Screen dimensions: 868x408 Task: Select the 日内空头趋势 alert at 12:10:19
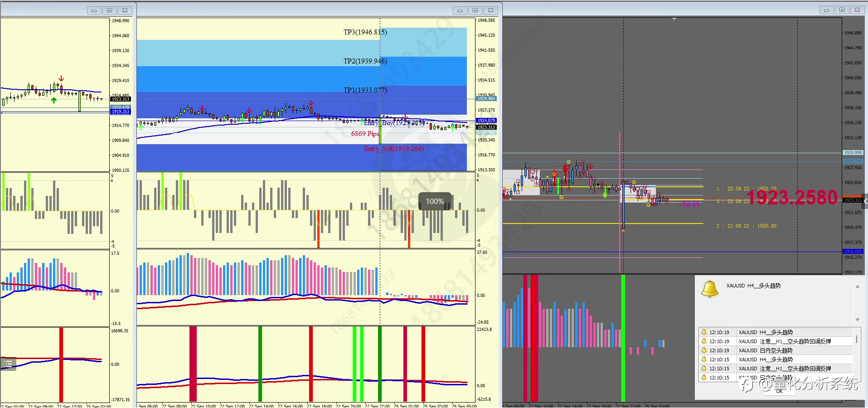(776, 350)
